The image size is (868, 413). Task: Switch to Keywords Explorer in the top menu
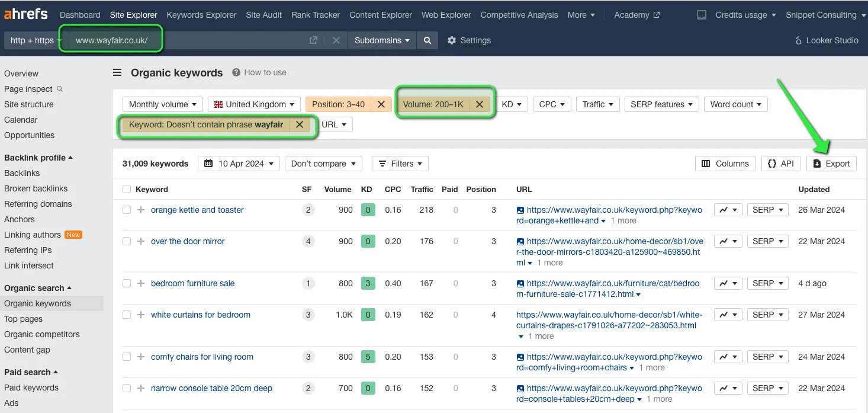(x=201, y=15)
